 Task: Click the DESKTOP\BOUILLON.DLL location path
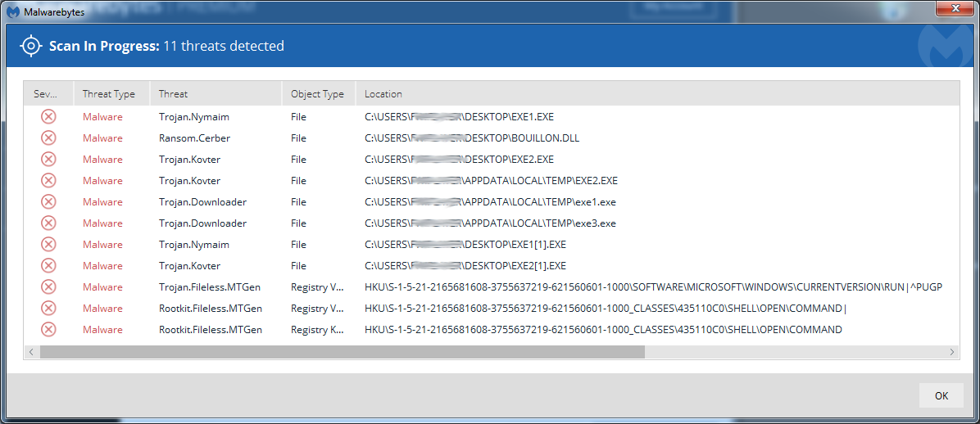(472, 138)
